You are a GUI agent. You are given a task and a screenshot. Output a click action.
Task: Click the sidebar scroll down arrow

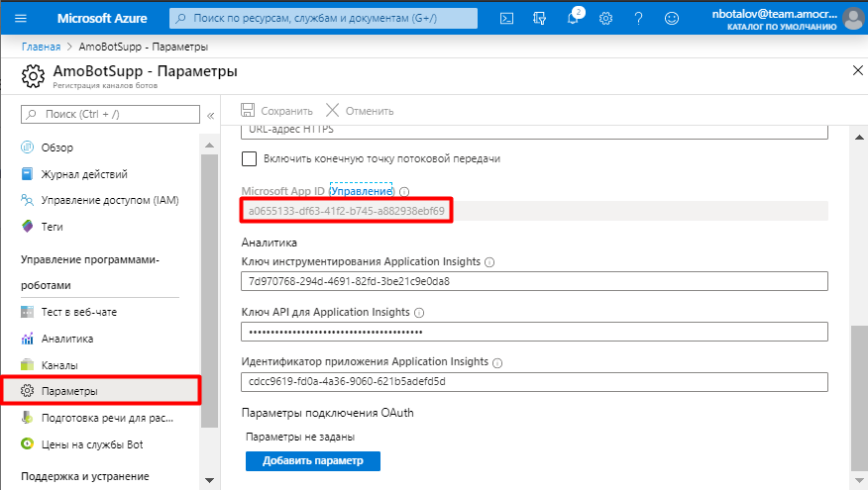209,480
